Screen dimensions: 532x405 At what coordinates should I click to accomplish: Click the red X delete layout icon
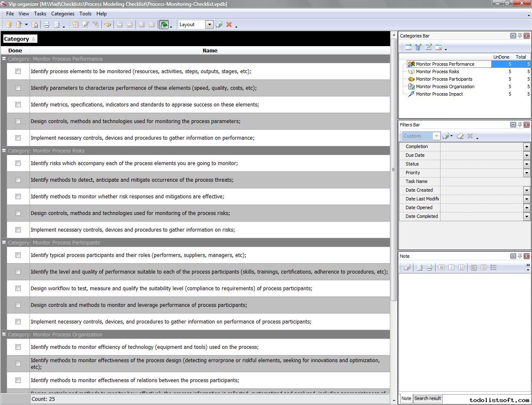pos(229,25)
